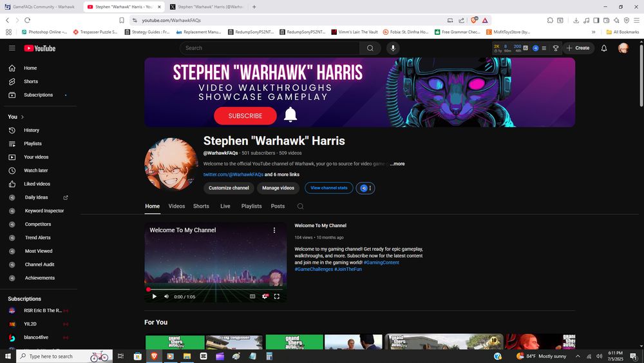Open the Most Viewed tool
Image resolution: width=644 pixels, height=363 pixels.
(x=40, y=251)
